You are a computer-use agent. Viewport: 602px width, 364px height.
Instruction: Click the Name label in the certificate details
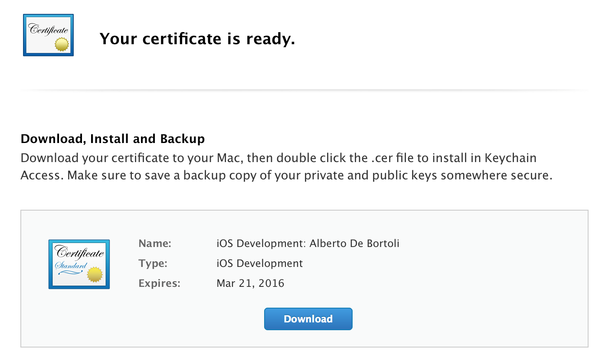tap(155, 243)
